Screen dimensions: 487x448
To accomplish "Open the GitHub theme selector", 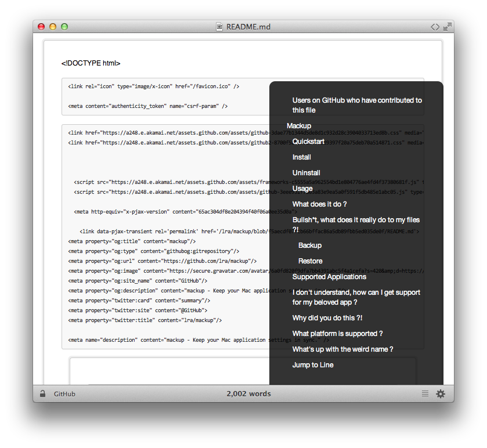I will 64,394.
